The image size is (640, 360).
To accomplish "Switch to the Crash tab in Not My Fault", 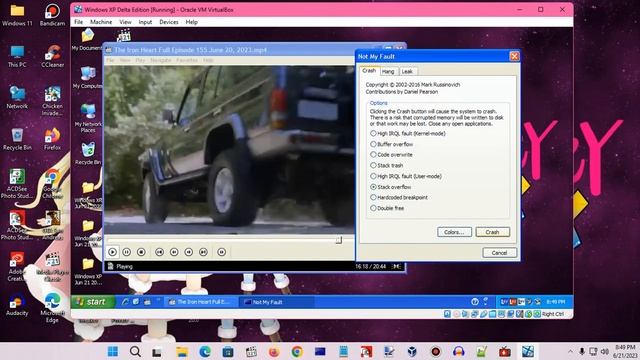I will click(x=369, y=71).
